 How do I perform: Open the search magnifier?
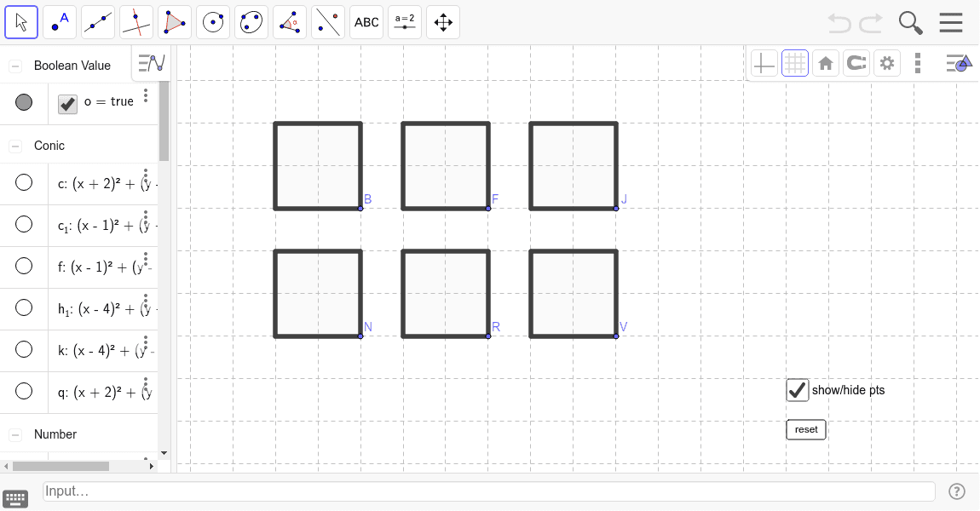coord(911,23)
